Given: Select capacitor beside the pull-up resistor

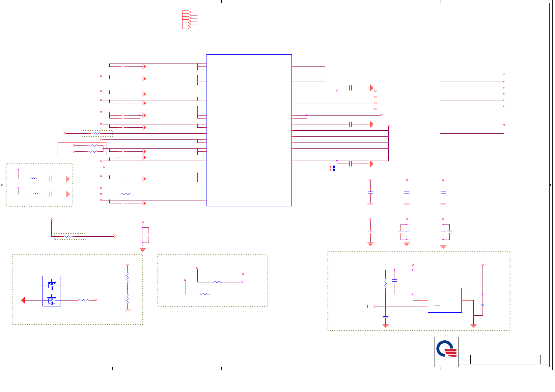Looking at the screenshot, I should click(x=395, y=280).
